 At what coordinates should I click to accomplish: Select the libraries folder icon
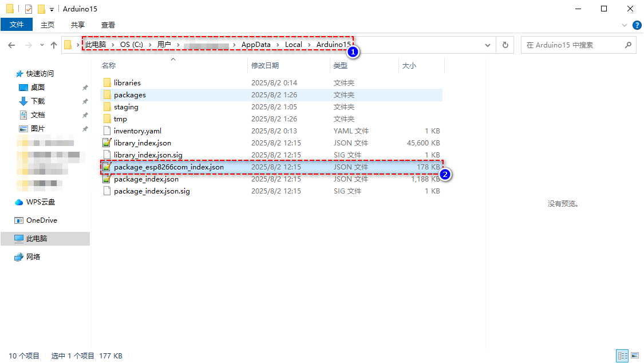coord(107,82)
